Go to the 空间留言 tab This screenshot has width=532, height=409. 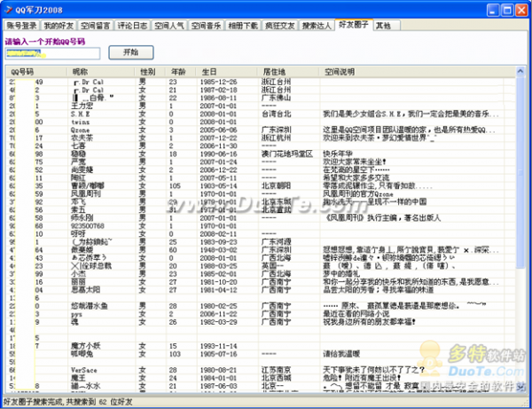96,26
